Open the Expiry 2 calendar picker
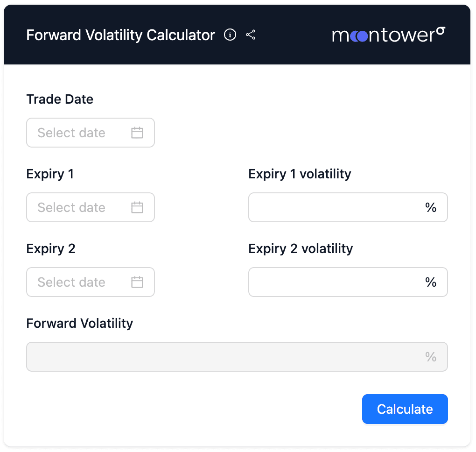Screen dimensions: 476x452 point(137,282)
